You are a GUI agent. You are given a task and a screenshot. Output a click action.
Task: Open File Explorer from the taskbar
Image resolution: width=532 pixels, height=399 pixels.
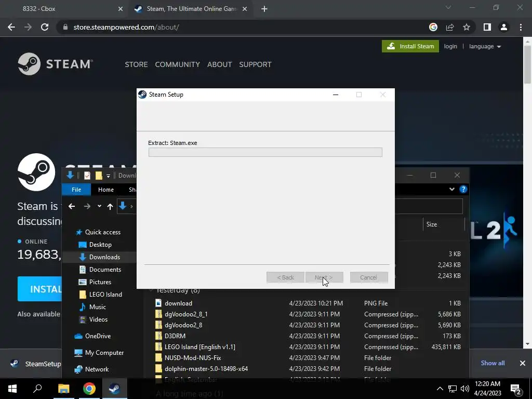coord(63,389)
